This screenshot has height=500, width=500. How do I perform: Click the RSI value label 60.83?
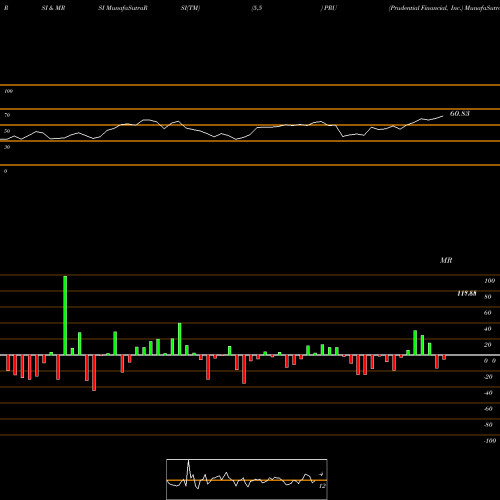pos(460,114)
